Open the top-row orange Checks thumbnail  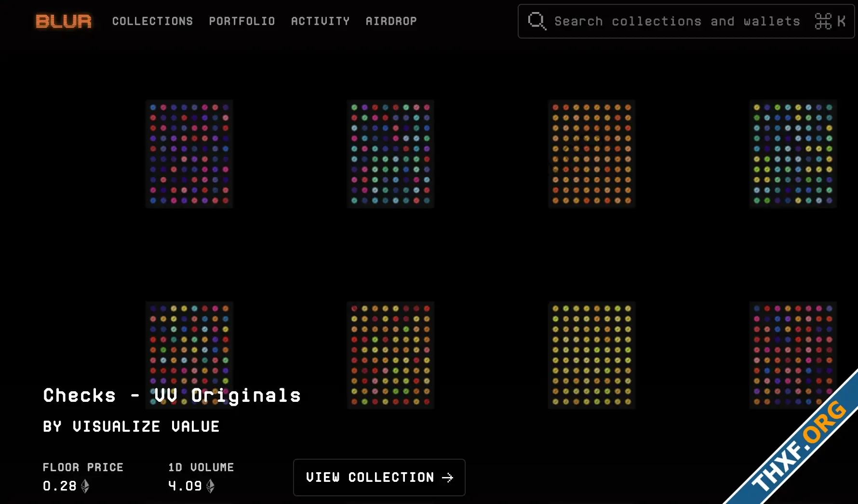coord(592,154)
